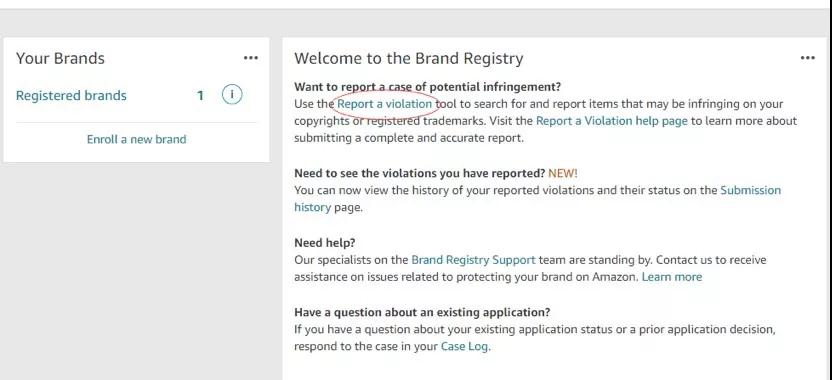Open the Case Log link

pyautogui.click(x=464, y=347)
